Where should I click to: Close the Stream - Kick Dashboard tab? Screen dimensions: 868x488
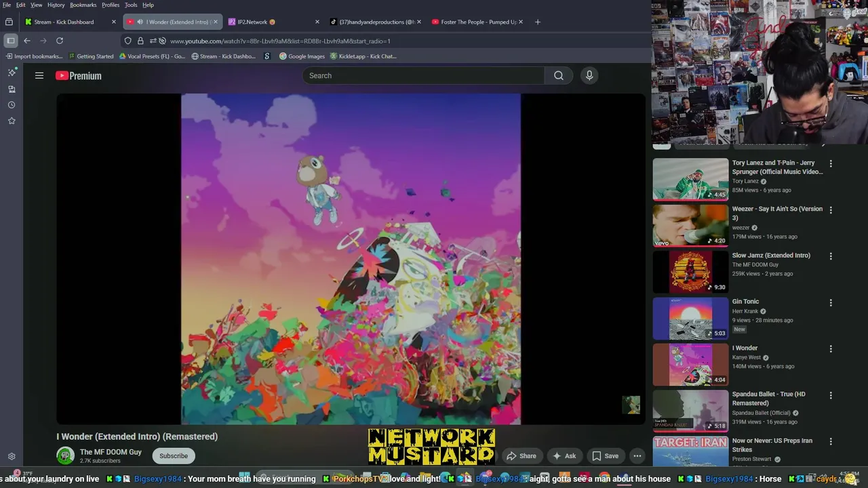[x=114, y=22]
